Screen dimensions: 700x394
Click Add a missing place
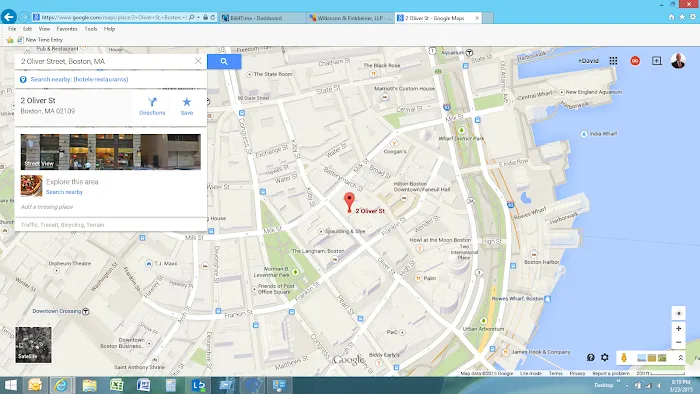click(x=47, y=207)
